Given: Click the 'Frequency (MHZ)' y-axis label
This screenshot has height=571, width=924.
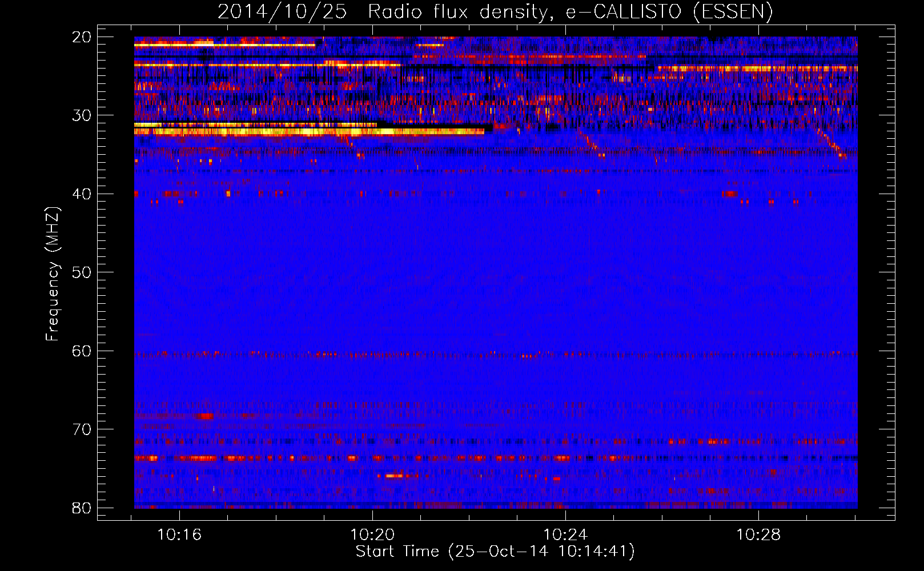Looking at the screenshot, I should tap(53, 274).
